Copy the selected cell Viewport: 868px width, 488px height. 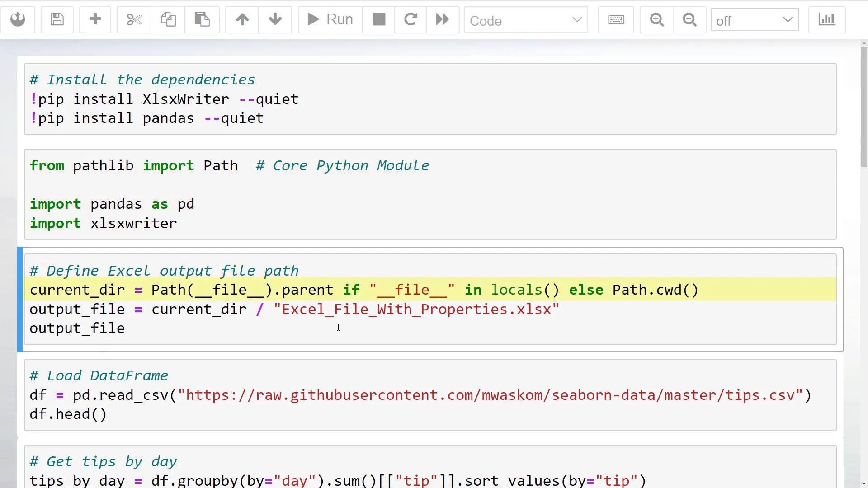(168, 19)
